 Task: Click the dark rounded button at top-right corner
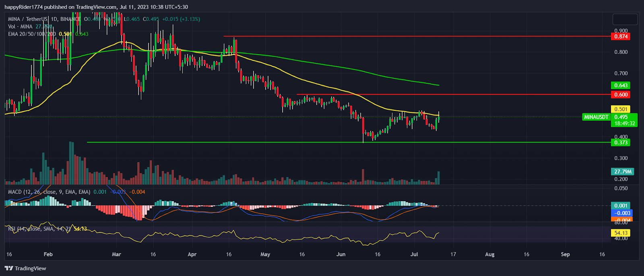(x=625, y=19)
